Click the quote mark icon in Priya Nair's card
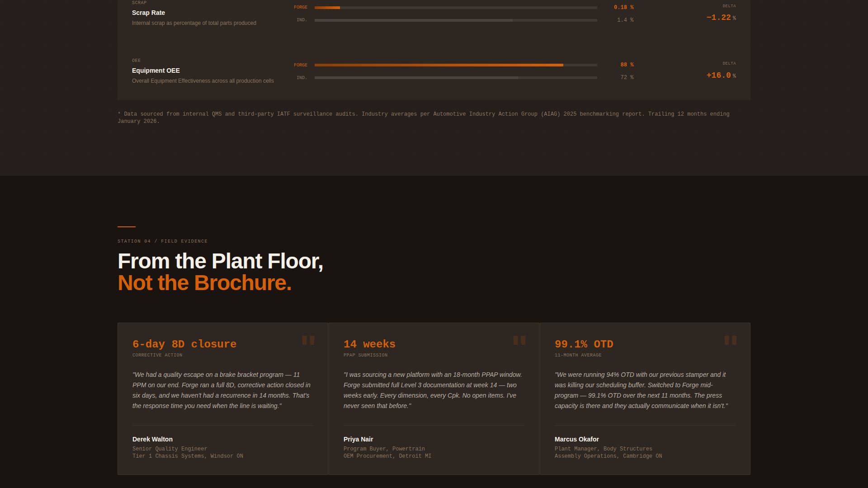Screen dimensions: 868x488 [519, 340]
